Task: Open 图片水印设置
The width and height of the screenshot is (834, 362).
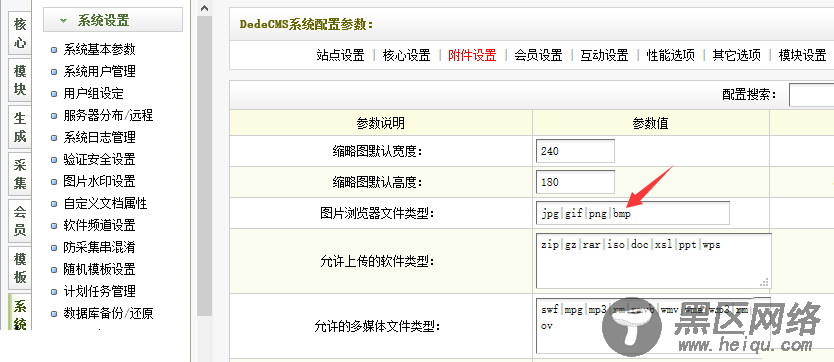Action: click(99, 181)
